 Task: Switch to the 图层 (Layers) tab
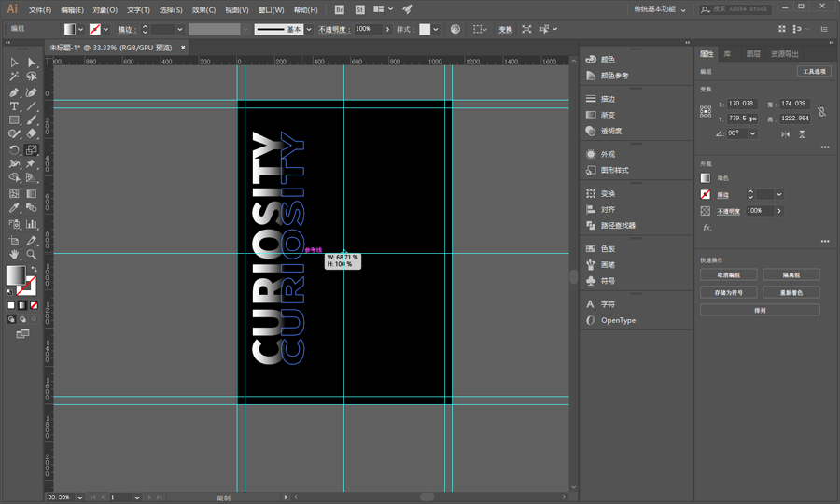752,54
